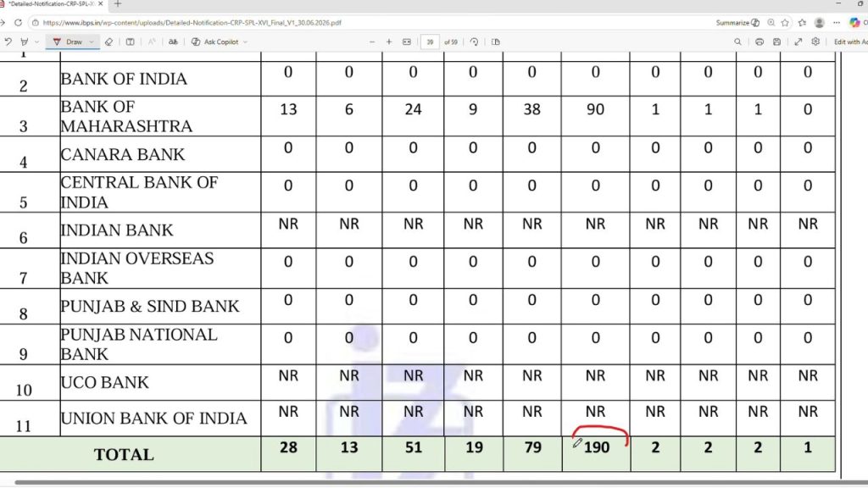Open browser Settings and more menu
This screenshot has width=868, height=488.
coord(837,23)
